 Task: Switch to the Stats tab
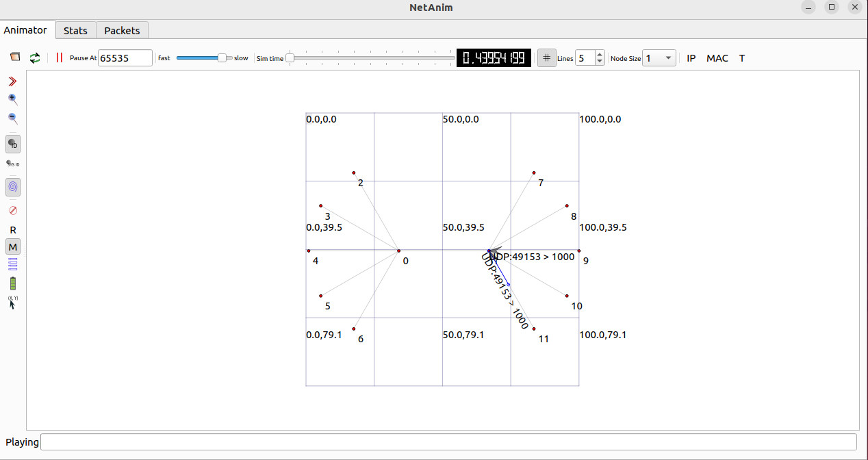75,30
